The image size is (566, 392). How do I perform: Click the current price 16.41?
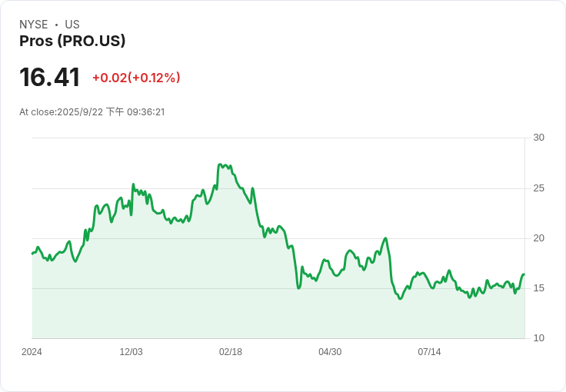point(50,78)
